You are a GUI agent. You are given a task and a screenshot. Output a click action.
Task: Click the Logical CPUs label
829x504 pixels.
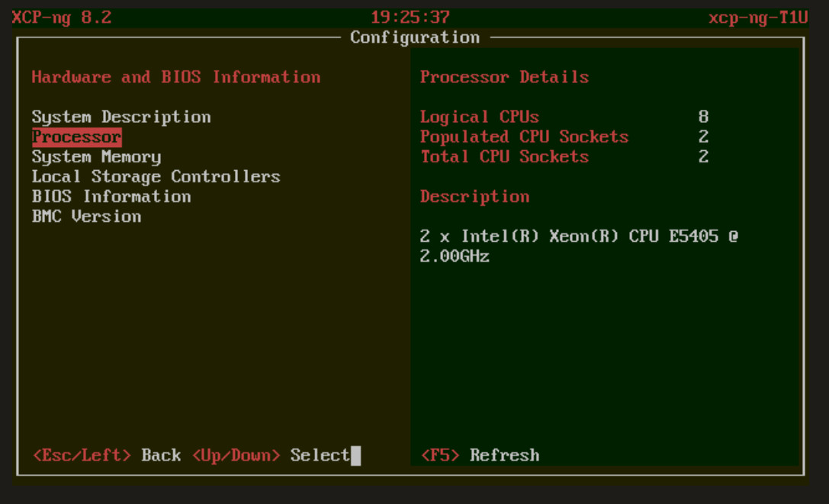[x=479, y=117]
